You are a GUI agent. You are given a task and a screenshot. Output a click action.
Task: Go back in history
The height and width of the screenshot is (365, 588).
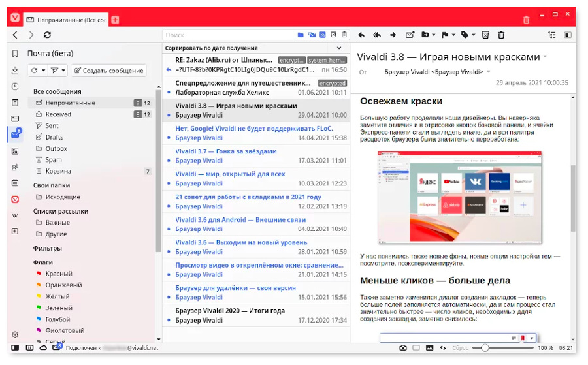[16, 35]
